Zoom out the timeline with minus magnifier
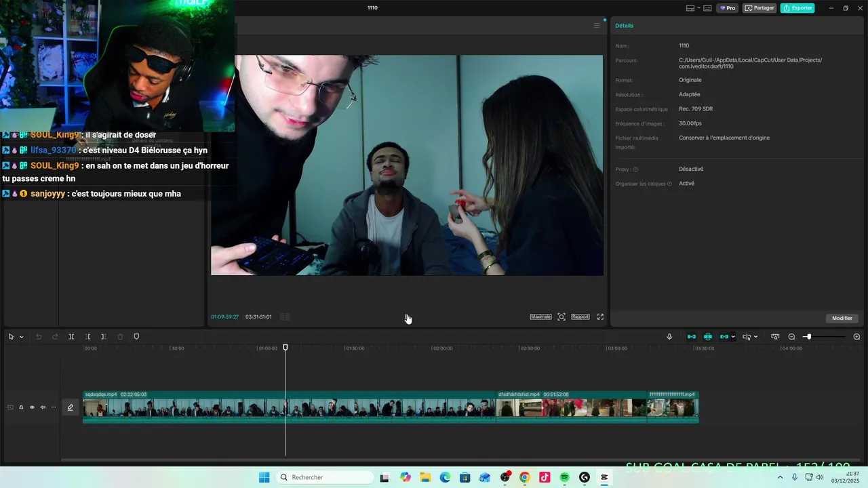868x488 pixels. [x=791, y=337]
